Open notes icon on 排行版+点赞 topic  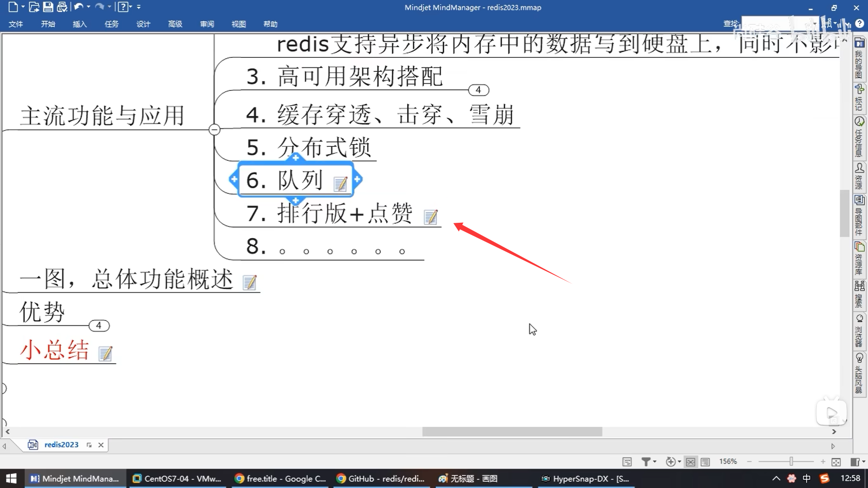[x=430, y=217]
